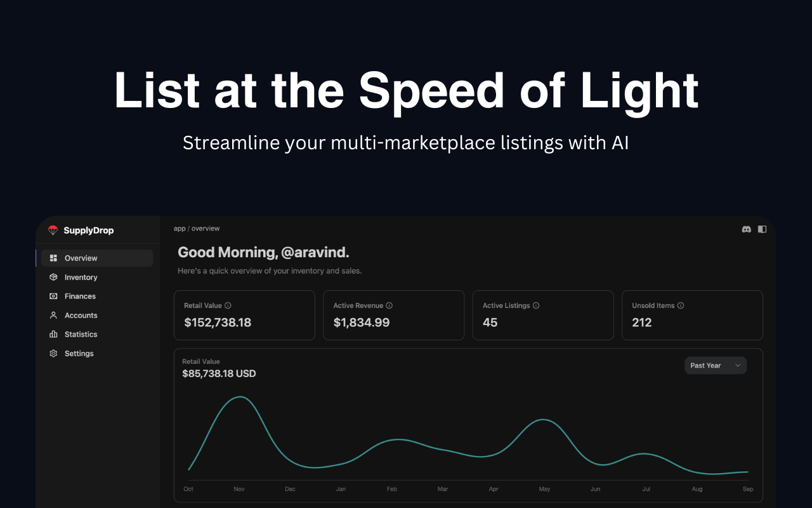Select the Finances menu item
Image resolution: width=812 pixels, height=508 pixels.
pyautogui.click(x=80, y=297)
